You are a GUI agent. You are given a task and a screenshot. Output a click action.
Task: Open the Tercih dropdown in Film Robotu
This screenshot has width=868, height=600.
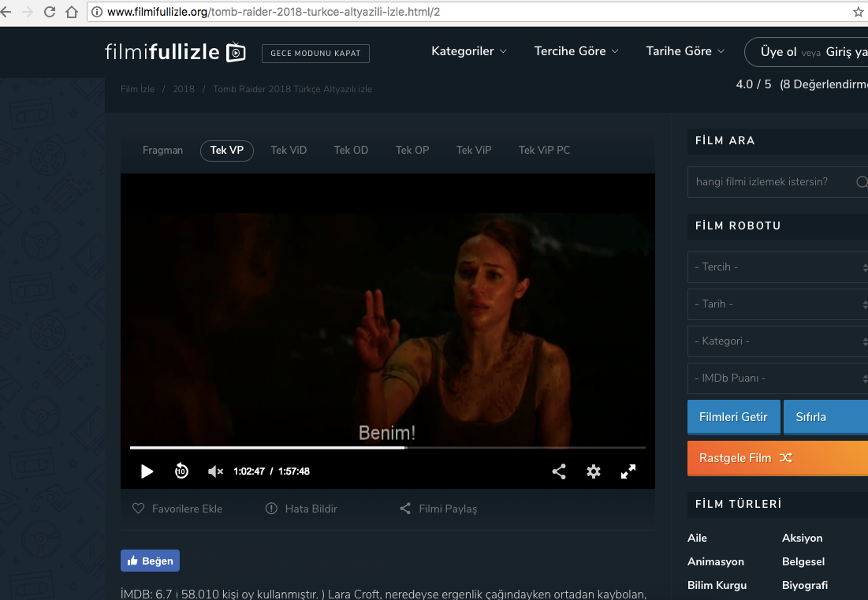[777, 267]
